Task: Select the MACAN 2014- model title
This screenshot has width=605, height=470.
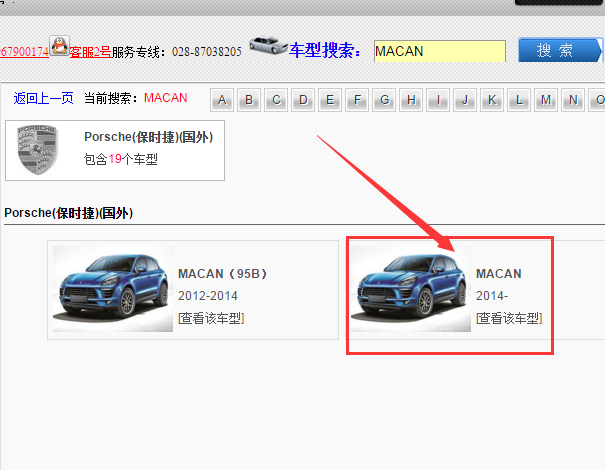Action: click(499, 274)
